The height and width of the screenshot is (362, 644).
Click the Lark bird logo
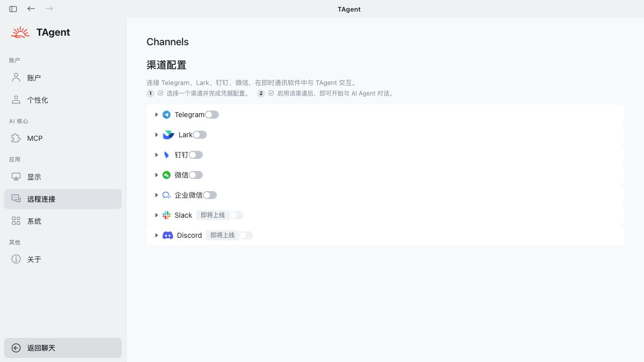pos(168,135)
